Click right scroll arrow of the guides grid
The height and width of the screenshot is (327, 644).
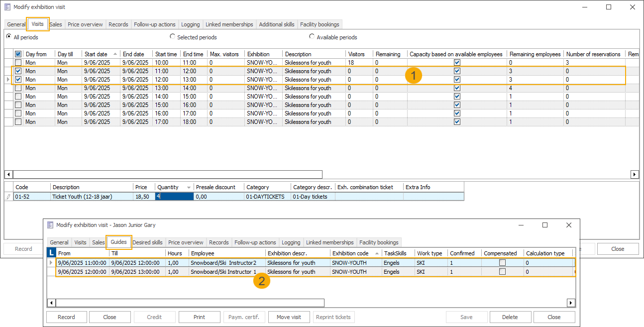click(x=571, y=303)
